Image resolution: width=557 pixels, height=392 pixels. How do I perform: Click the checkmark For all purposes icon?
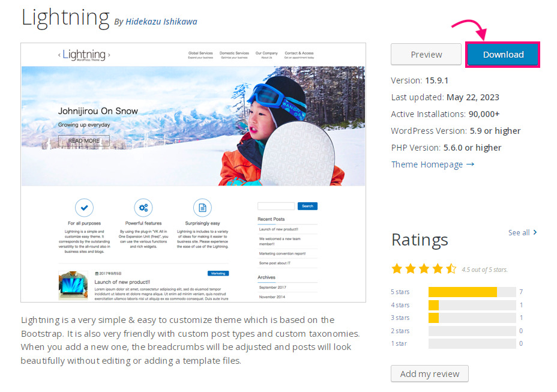pyautogui.click(x=84, y=208)
